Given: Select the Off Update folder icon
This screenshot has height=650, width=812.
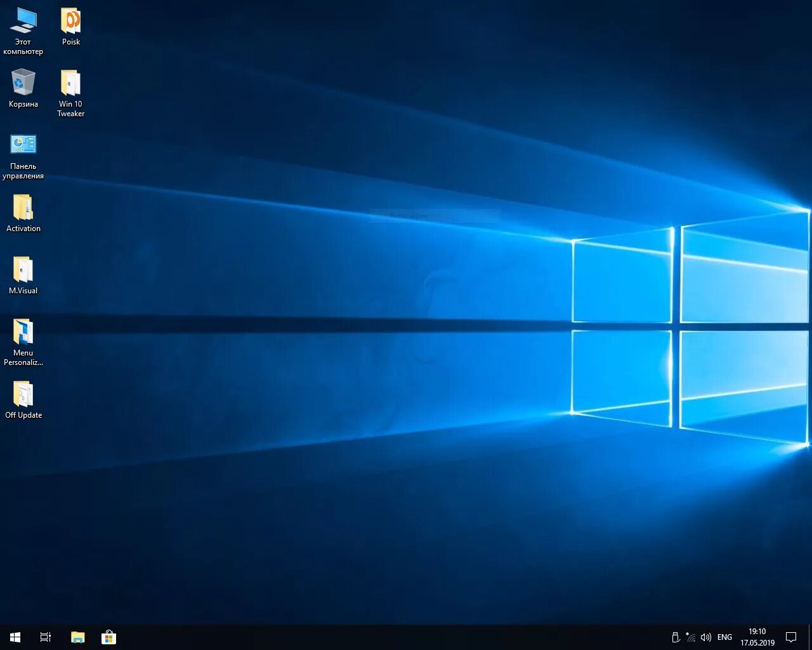Looking at the screenshot, I should (23, 400).
